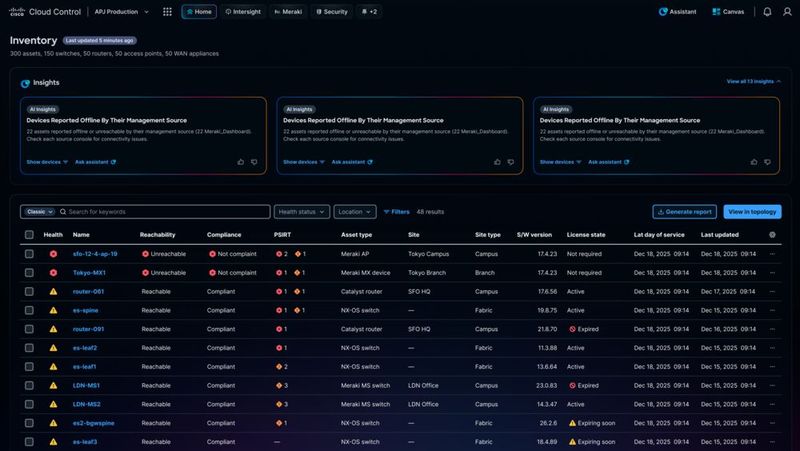The image size is (800, 451).
Task: Click critical health icon of sfo-12-4-ap-19
Action: tap(53, 254)
